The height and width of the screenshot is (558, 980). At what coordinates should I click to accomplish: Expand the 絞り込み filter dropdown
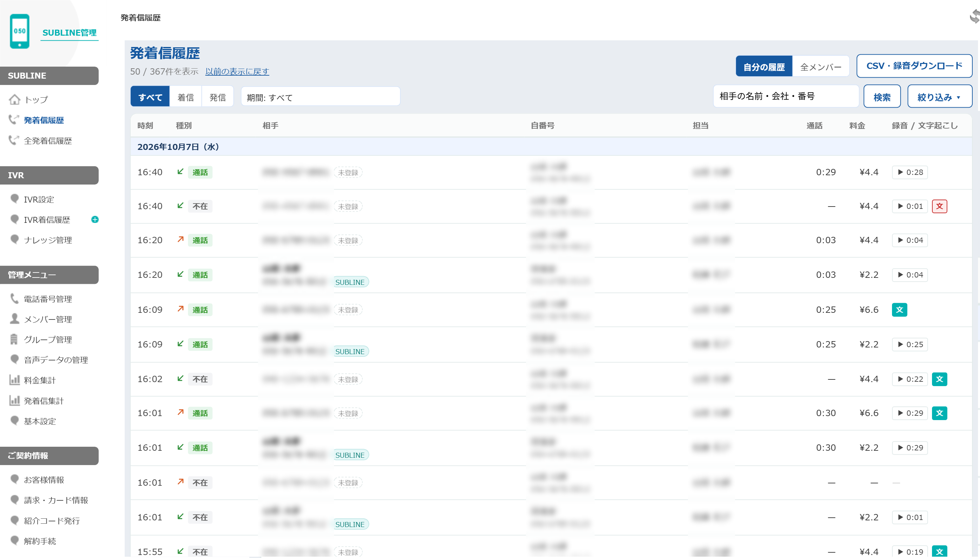[940, 97]
